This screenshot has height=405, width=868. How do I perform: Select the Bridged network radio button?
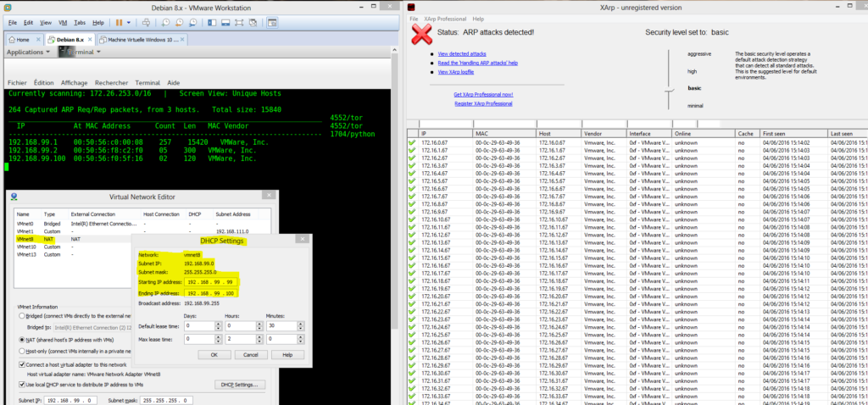(x=21, y=316)
